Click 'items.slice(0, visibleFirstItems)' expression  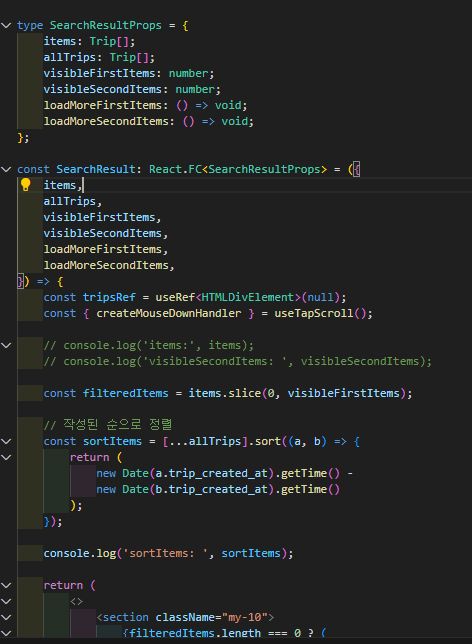click(297, 393)
